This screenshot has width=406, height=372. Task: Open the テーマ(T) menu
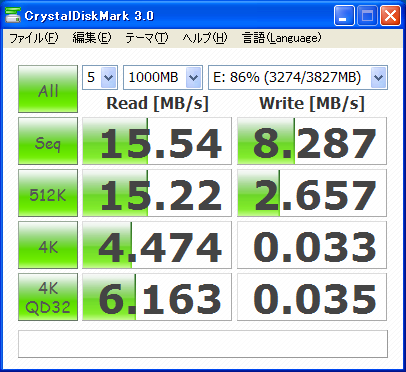coord(147,38)
